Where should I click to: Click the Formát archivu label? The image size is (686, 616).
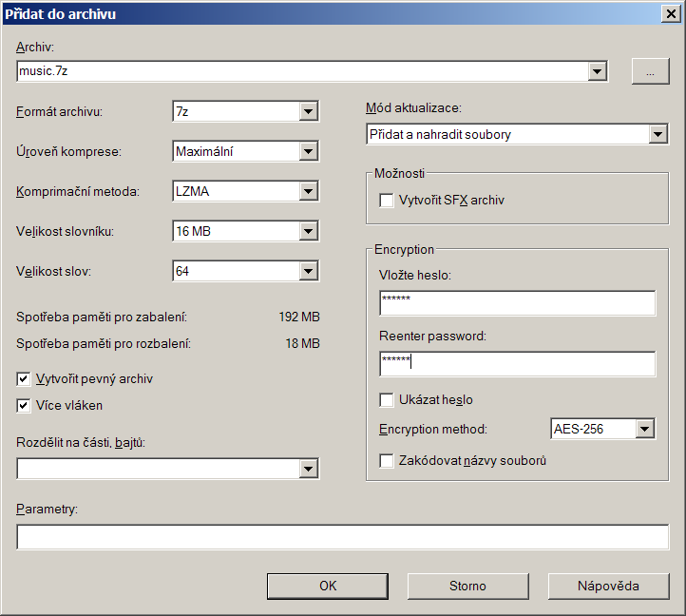click(x=60, y=111)
